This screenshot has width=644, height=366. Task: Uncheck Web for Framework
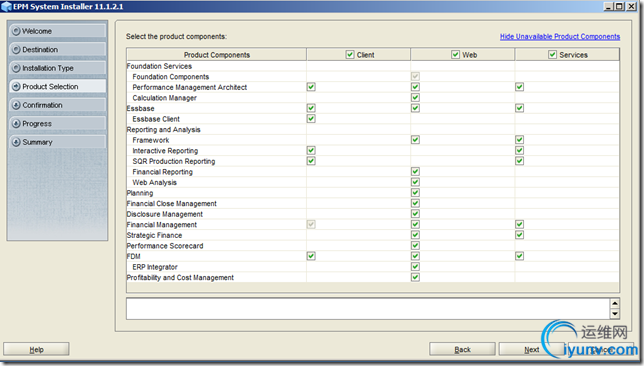(x=415, y=140)
